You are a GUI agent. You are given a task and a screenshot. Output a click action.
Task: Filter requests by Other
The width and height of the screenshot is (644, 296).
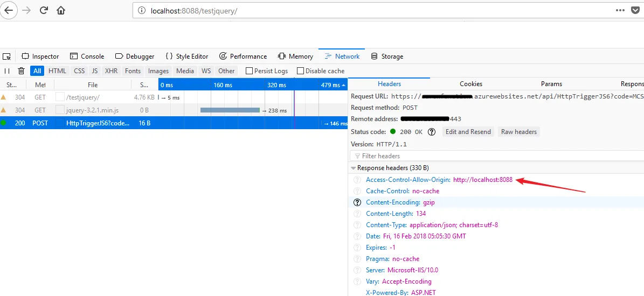coord(226,71)
